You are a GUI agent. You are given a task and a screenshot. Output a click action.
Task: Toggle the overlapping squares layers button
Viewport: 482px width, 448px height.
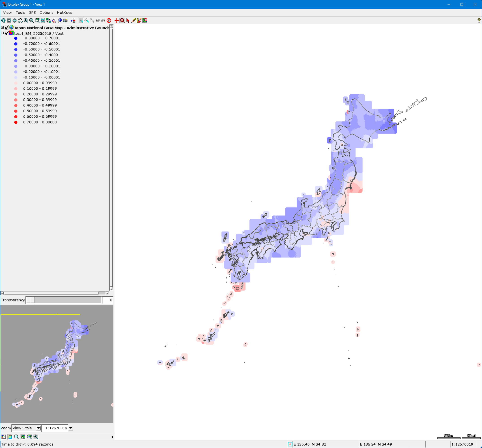point(10,437)
